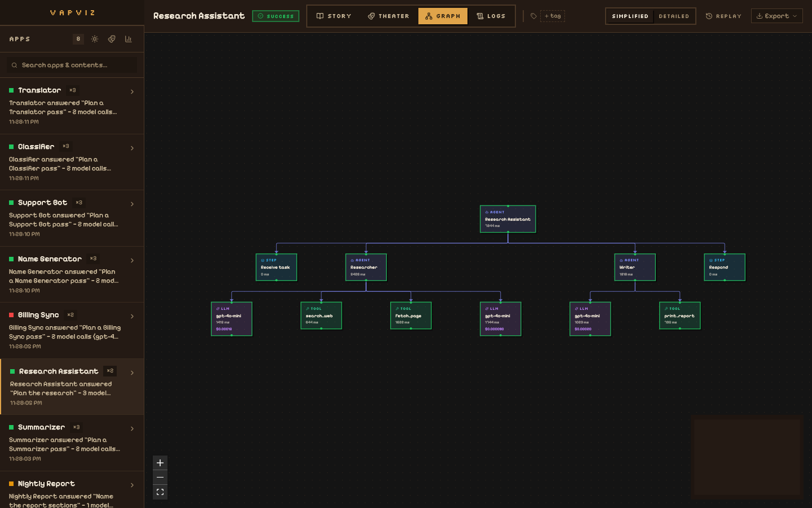
Task: Switch to the Logs tab
Action: click(491, 16)
